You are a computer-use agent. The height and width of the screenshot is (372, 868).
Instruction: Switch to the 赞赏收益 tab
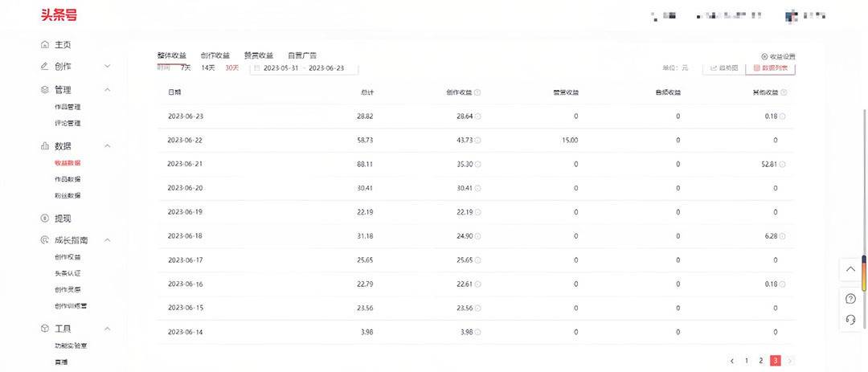pos(258,55)
